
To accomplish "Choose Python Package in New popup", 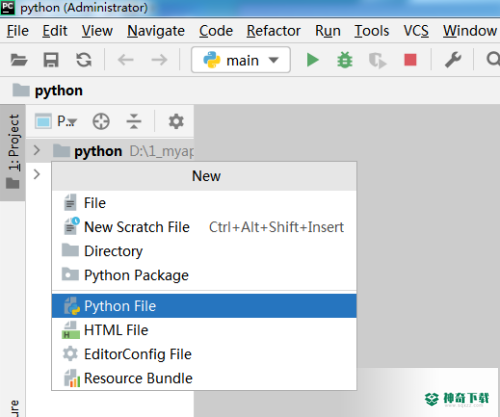I will (204, 275).
